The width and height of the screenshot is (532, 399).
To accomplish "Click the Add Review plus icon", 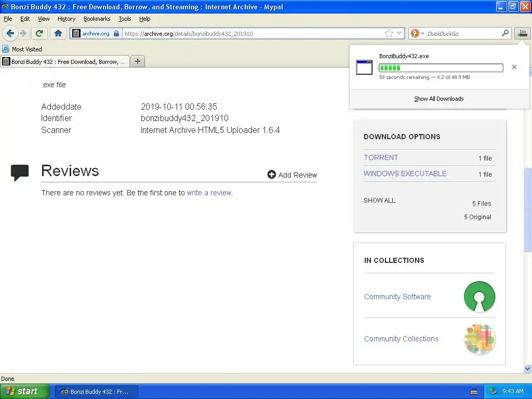I will point(271,175).
